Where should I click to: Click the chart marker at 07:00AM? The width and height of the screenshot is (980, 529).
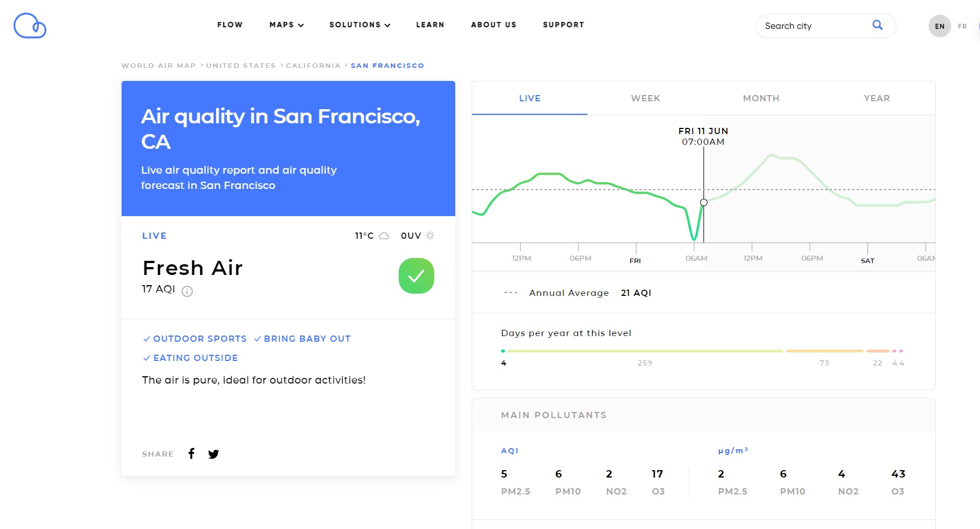point(703,203)
